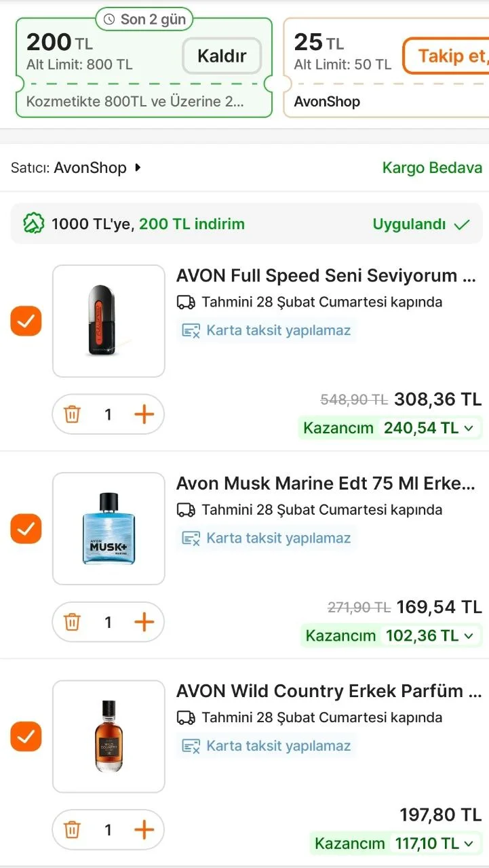489x868 pixels.
Task: Open AVON Full Speed product title
Action: pyautogui.click(x=326, y=276)
